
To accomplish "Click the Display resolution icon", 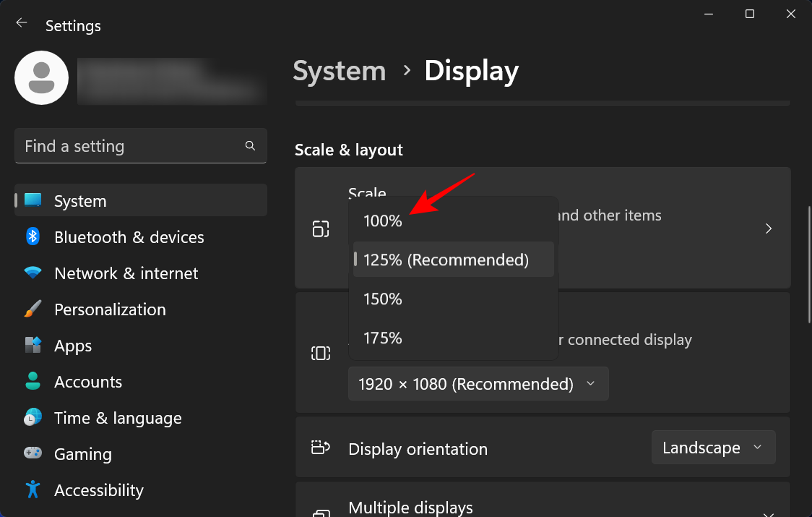I will (x=321, y=352).
